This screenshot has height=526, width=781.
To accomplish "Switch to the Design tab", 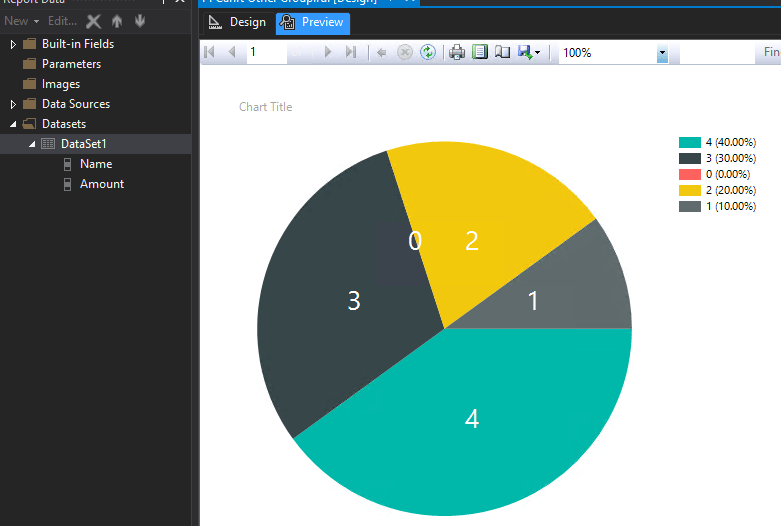I will [x=237, y=22].
